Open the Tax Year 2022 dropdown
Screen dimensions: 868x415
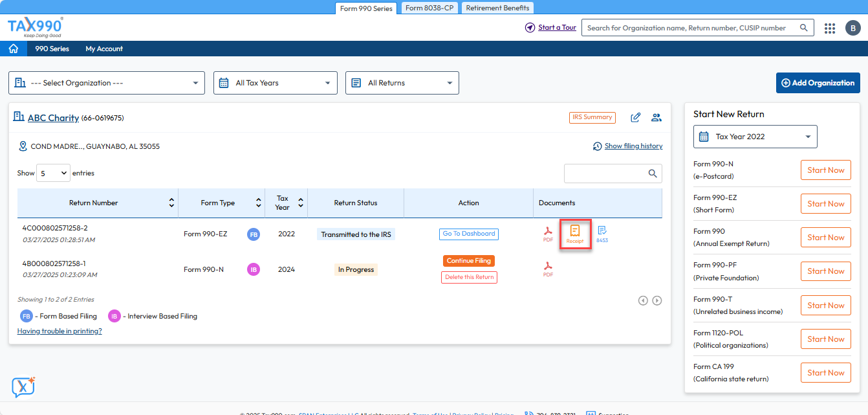click(x=755, y=137)
